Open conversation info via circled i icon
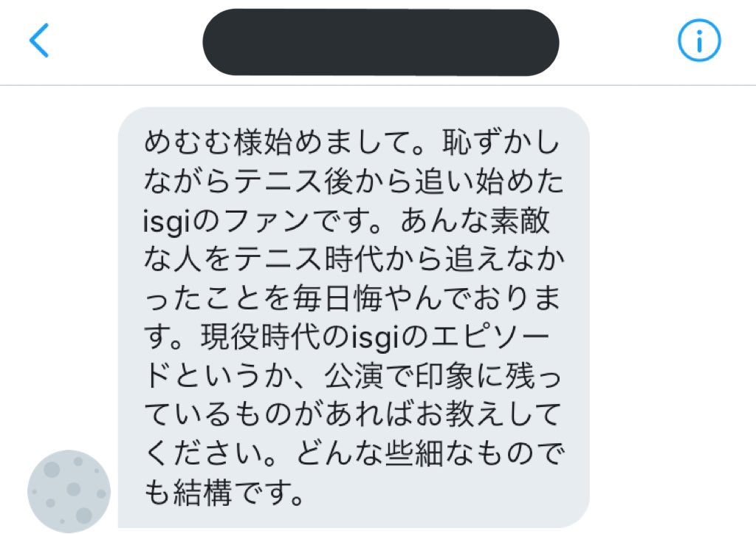The image size is (756, 534). [699, 41]
